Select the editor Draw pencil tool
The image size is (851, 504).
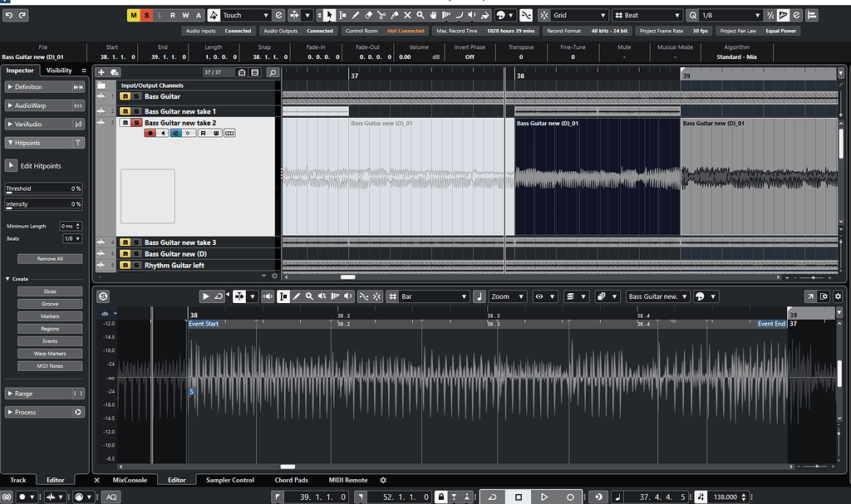click(296, 296)
